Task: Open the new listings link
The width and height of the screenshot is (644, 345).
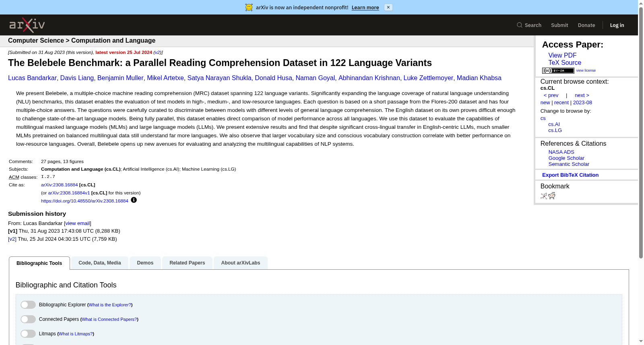Action: pos(545,103)
